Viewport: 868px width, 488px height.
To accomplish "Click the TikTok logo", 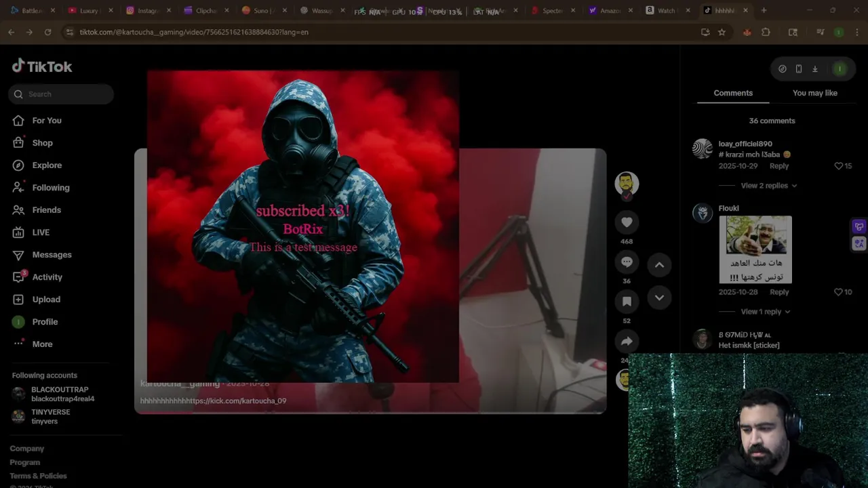I will tap(42, 66).
